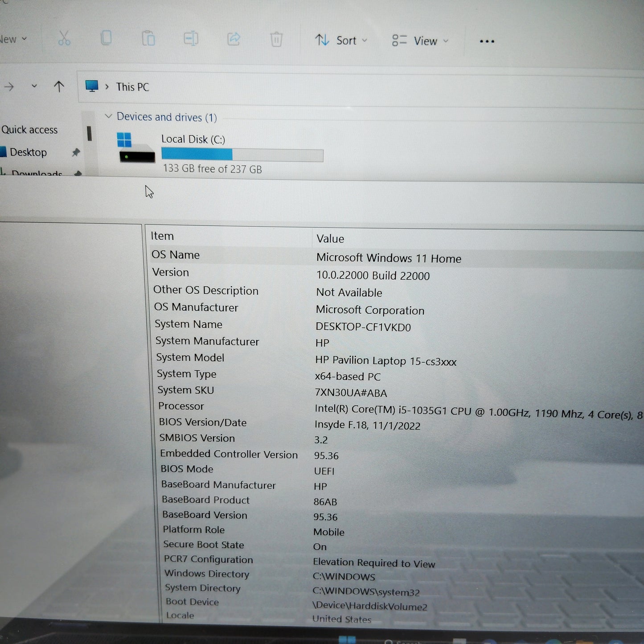Click the Up one level arrow
644x644 pixels.
coord(59,86)
